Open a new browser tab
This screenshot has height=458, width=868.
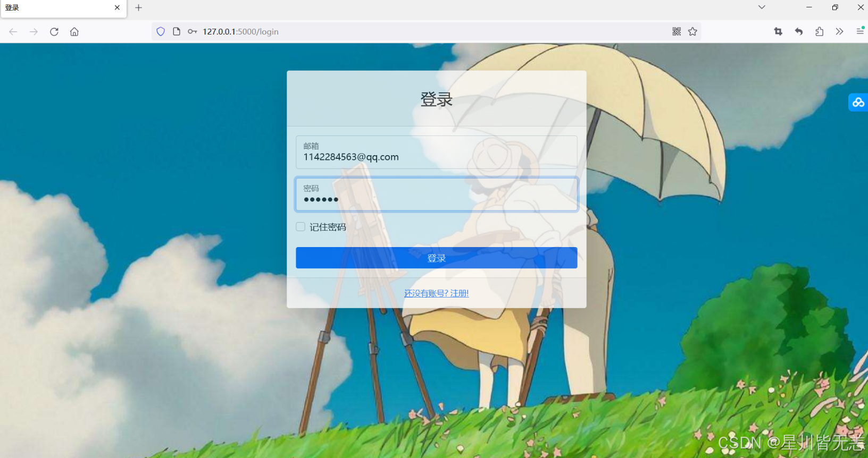pos(139,8)
